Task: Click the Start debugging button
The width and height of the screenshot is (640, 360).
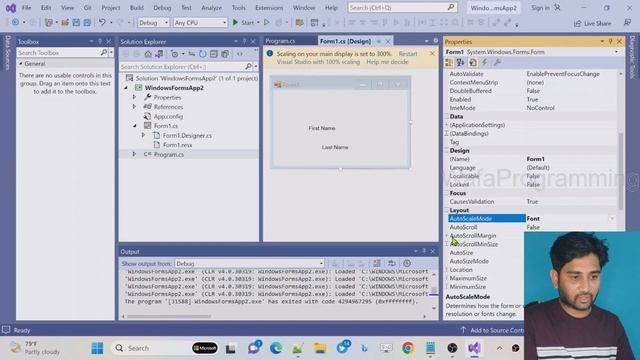Action: (x=244, y=23)
